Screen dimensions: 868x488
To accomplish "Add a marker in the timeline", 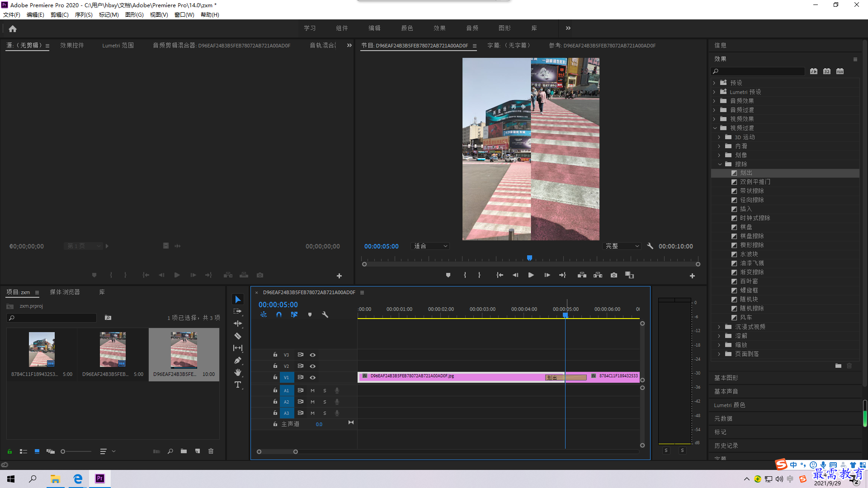I will (x=310, y=314).
